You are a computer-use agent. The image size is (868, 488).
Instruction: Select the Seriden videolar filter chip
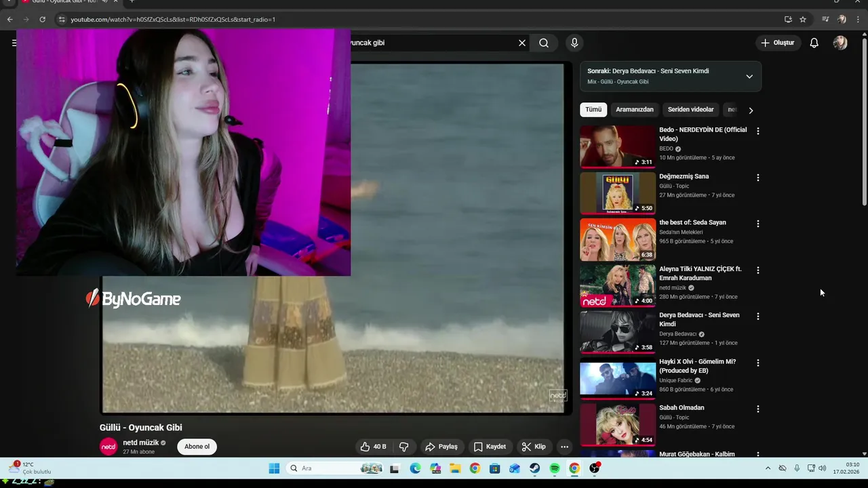coord(690,110)
